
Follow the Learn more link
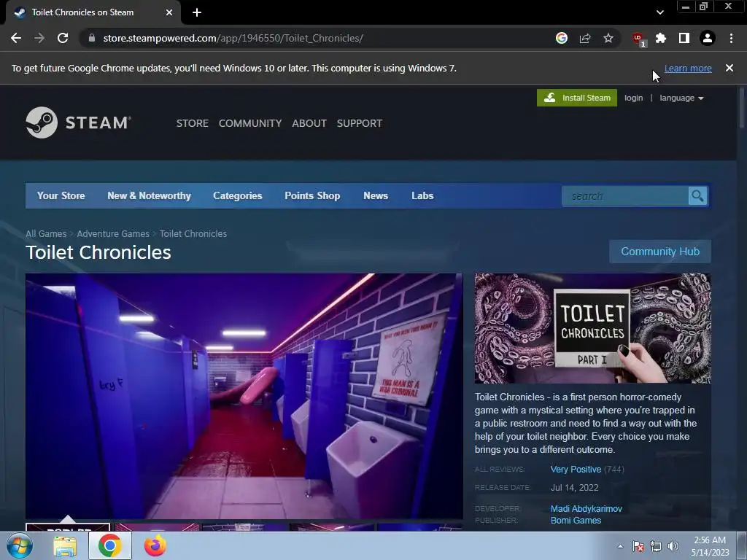coord(688,68)
